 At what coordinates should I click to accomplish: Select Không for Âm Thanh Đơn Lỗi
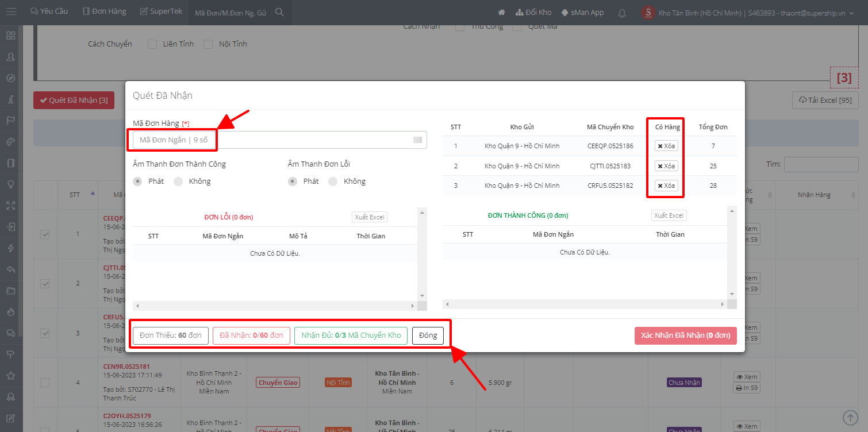click(x=333, y=182)
